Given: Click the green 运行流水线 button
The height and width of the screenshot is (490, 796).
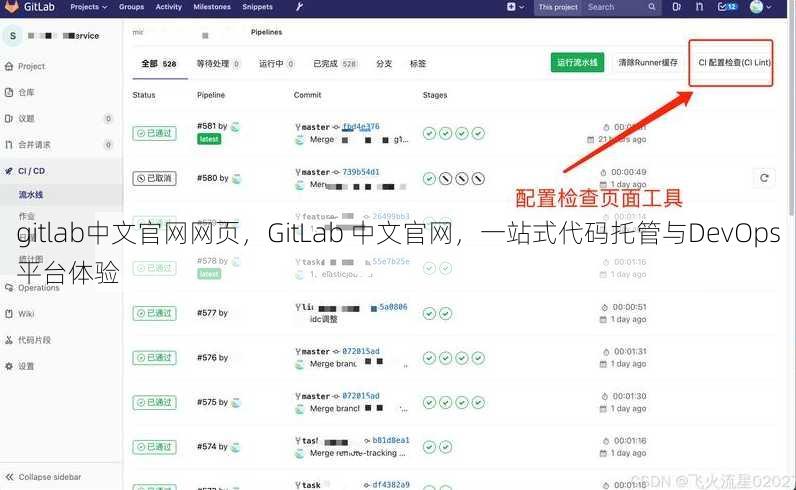Looking at the screenshot, I should 577,62.
